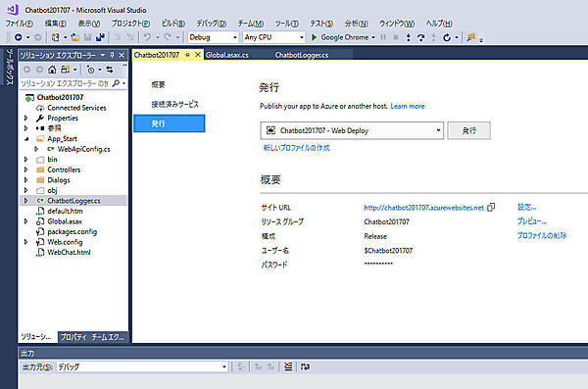588x389 pixels.
Task: Select packages.config in the tree
Action: tap(72, 232)
